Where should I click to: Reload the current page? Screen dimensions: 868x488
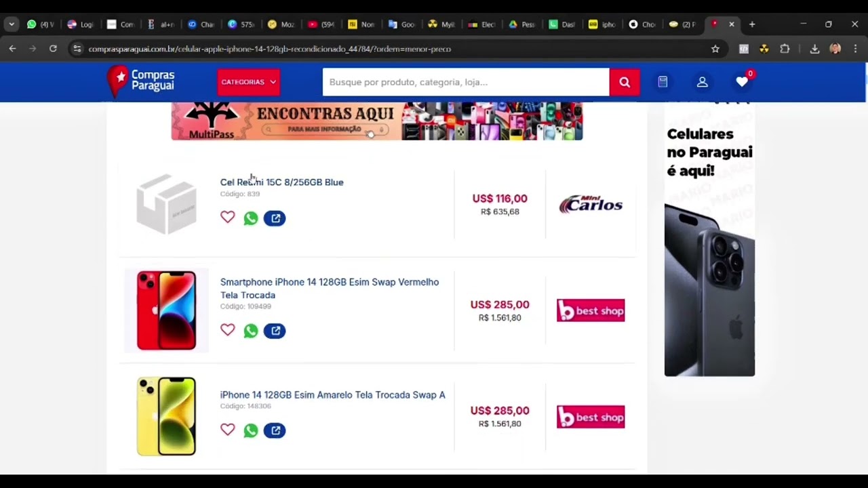[x=53, y=49]
